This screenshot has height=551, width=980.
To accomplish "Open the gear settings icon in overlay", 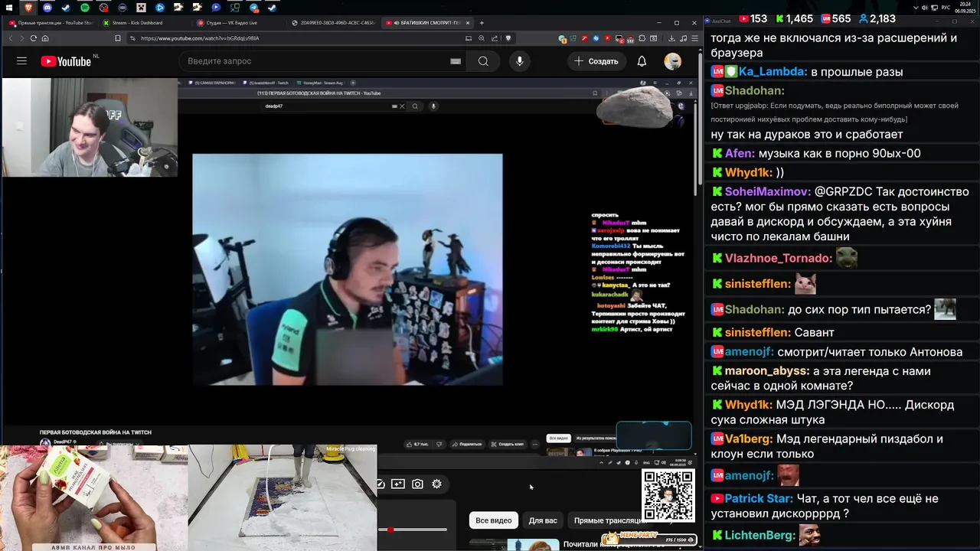I will click(x=436, y=484).
